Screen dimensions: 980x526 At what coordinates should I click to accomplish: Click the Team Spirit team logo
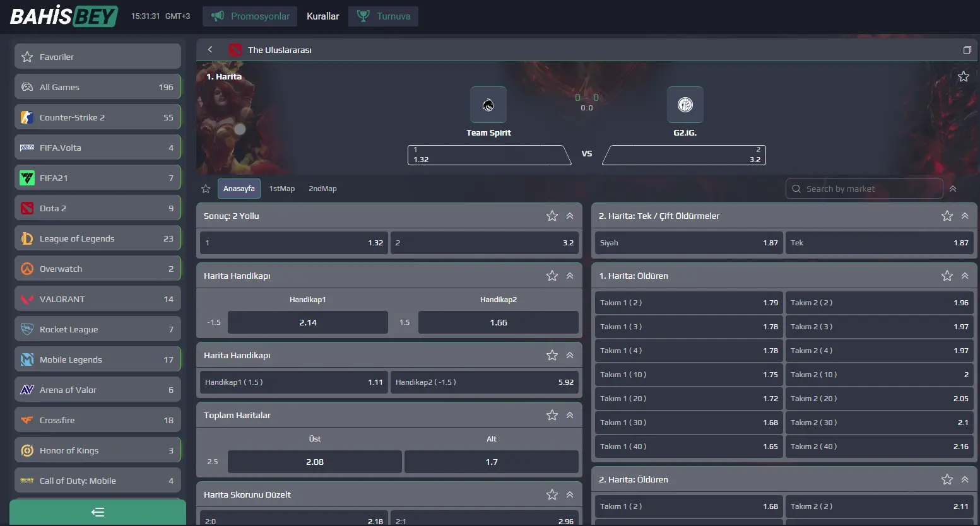[x=488, y=105]
